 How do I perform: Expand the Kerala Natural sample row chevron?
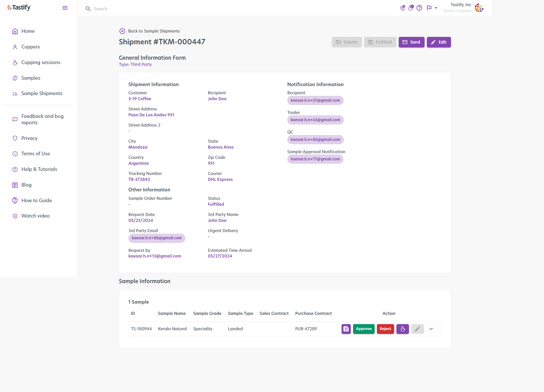(x=431, y=329)
